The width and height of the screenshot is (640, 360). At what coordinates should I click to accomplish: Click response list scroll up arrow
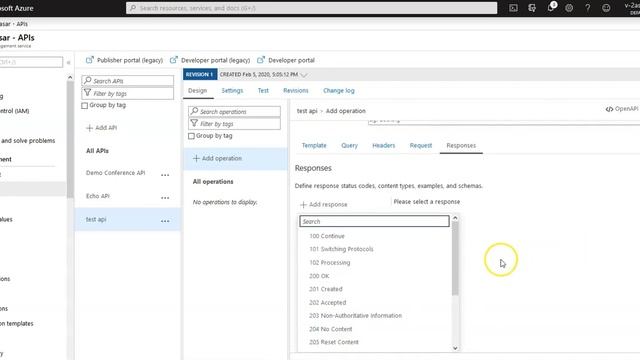click(455, 218)
